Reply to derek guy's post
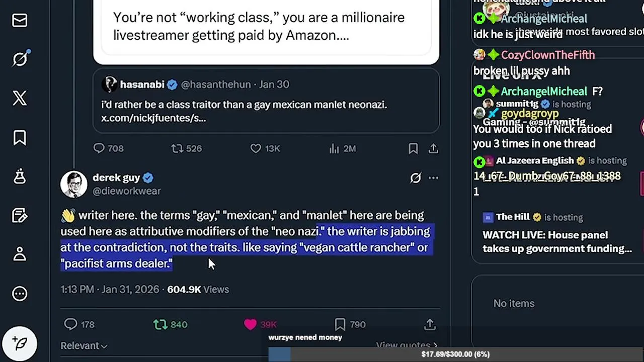The width and height of the screenshot is (644, 362). pos(71,324)
